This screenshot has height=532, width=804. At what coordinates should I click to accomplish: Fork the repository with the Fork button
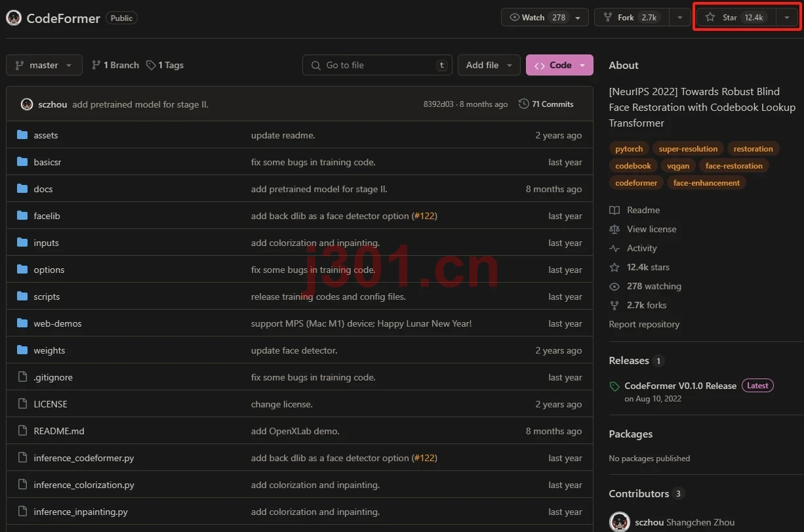[632, 18]
